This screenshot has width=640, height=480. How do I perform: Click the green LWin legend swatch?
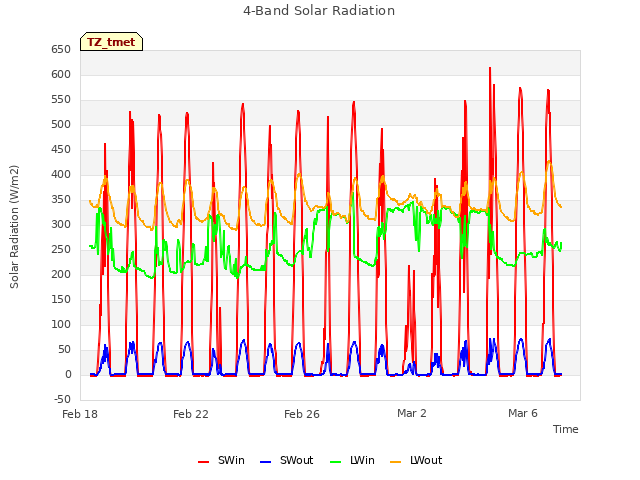click(335, 462)
